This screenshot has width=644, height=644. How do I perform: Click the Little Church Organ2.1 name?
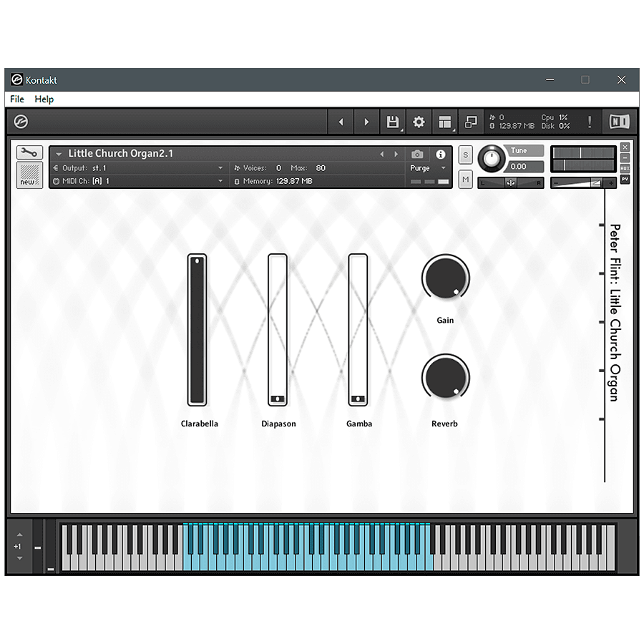[121, 154]
